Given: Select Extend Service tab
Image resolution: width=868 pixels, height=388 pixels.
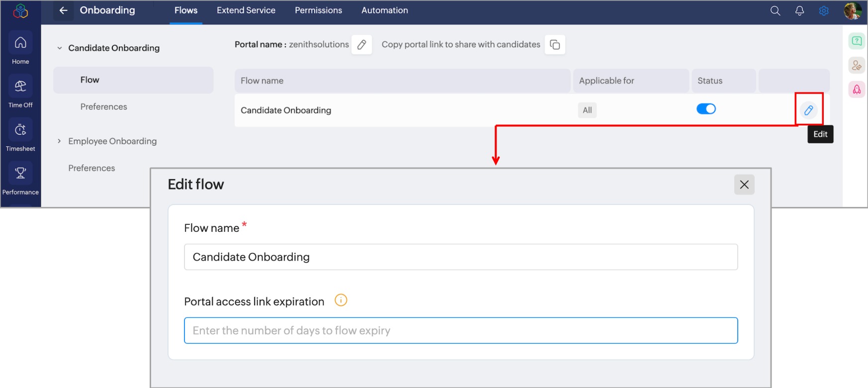Looking at the screenshot, I should tap(246, 10).
